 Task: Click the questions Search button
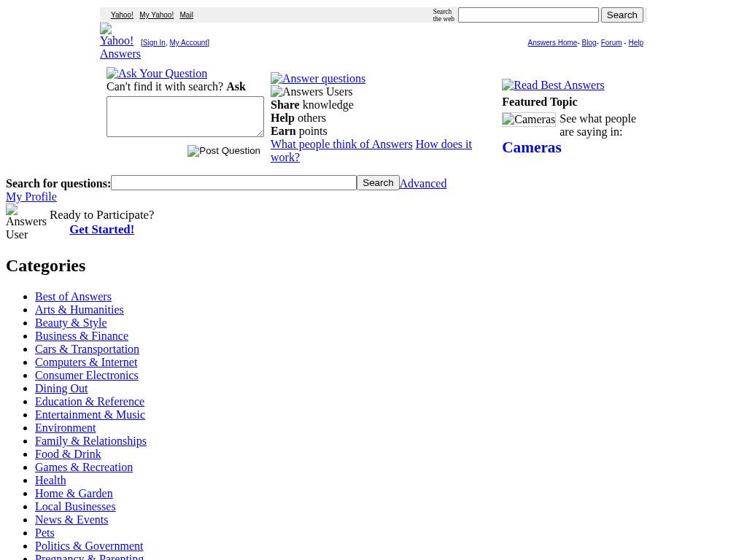click(x=379, y=183)
